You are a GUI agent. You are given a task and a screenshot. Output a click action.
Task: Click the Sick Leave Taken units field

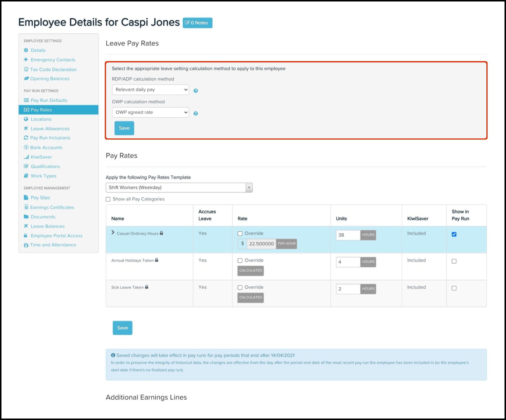[x=348, y=289]
